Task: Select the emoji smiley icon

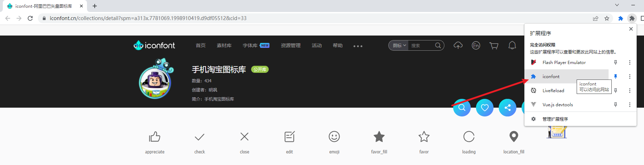Action: click(x=334, y=137)
